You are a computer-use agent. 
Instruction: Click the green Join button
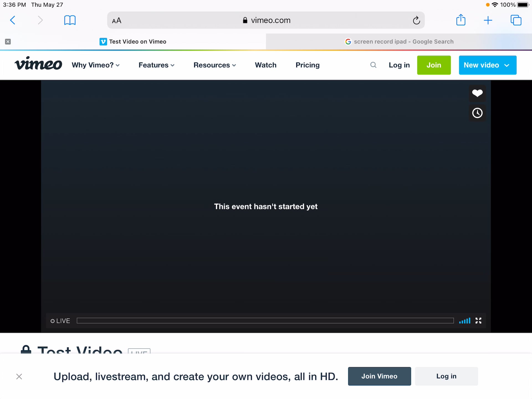[434, 65]
